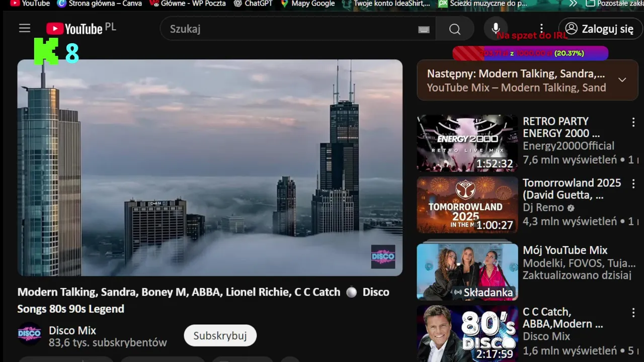The width and height of the screenshot is (644, 362).
Task: Click the Subskrybuj button
Action: pyautogui.click(x=220, y=335)
